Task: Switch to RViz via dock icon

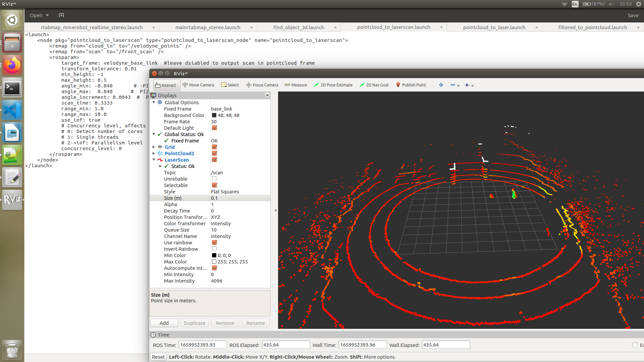Action: (x=12, y=200)
